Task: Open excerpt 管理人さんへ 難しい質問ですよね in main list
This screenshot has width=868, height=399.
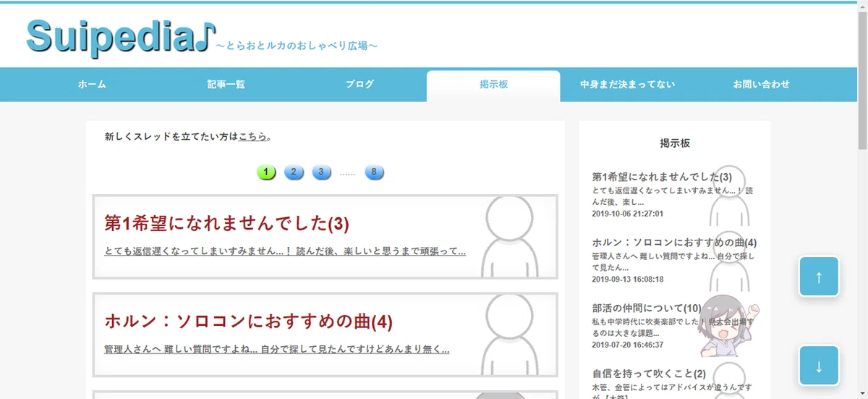Action: tap(276, 349)
